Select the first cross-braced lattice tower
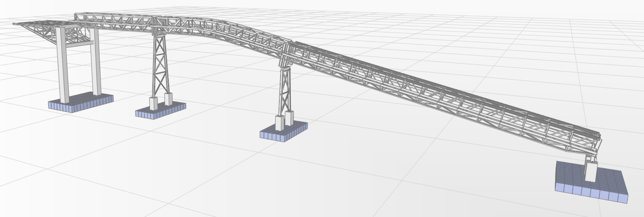 (159, 65)
